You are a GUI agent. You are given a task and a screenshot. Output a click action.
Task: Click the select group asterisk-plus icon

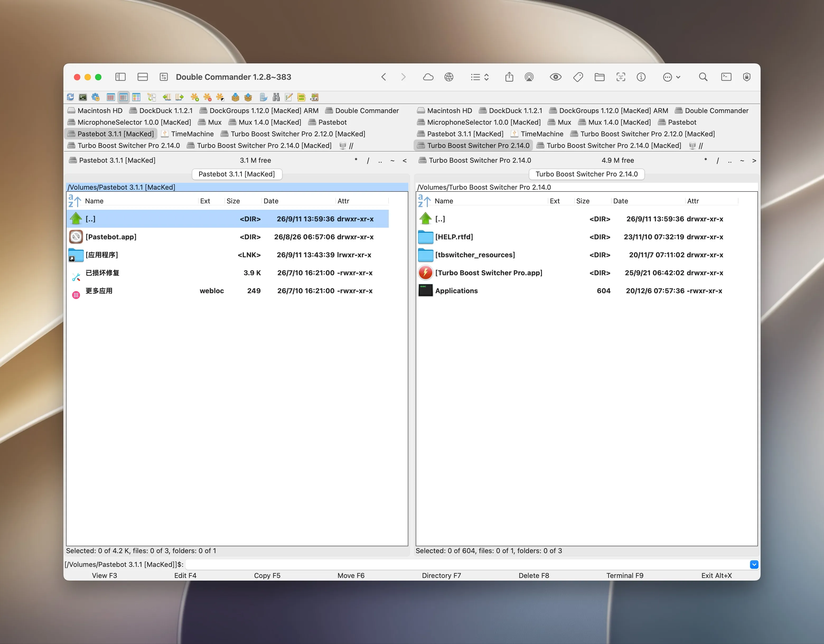[195, 97]
